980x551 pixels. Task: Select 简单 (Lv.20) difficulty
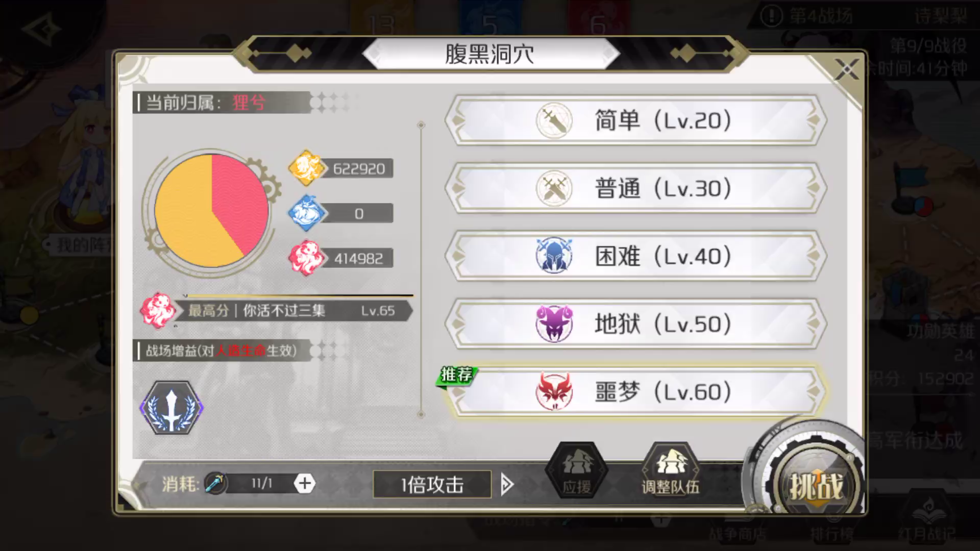pos(635,120)
